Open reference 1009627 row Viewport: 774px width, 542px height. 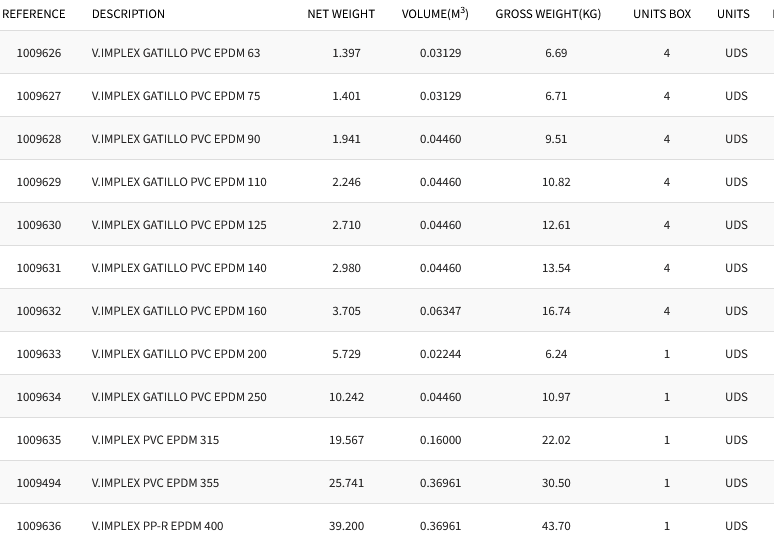click(39, 96)
